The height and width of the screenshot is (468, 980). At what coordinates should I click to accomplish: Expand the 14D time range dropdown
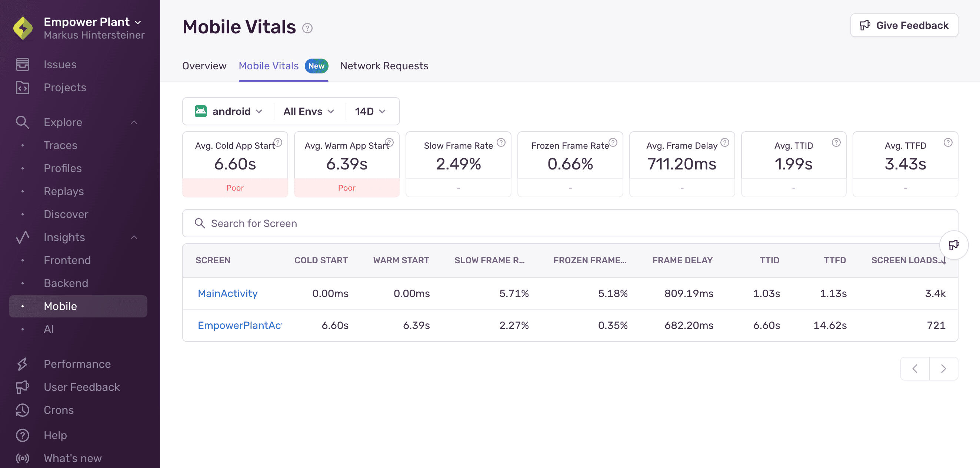click(x=369, y=111)
